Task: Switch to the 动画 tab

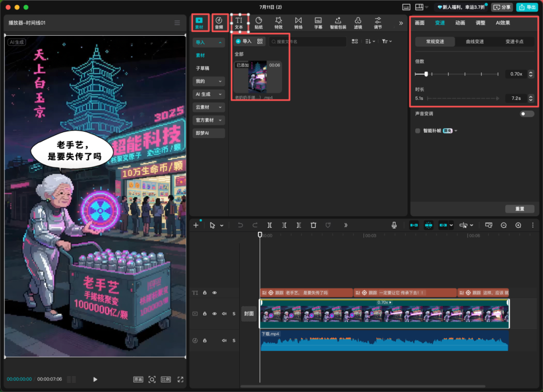Action: coord(460,23)
